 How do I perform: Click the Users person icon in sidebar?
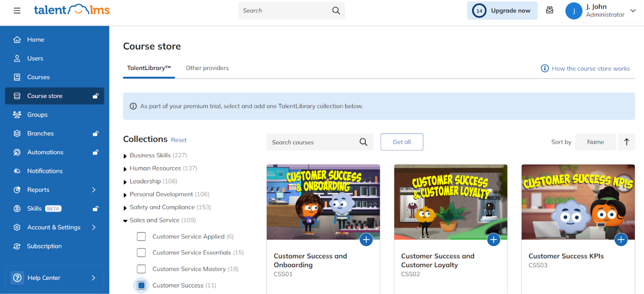pyautogui.click(x=17, y=58)
